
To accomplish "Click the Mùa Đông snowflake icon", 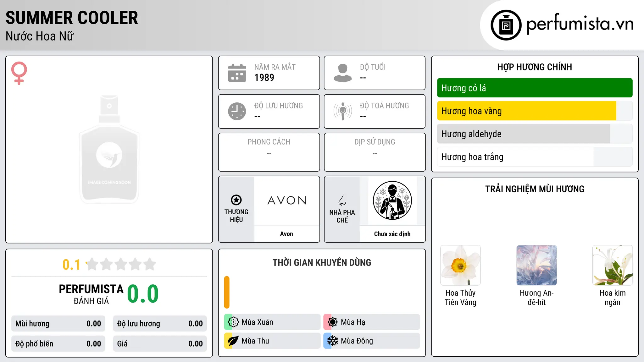I will click(x=333, y=341).
